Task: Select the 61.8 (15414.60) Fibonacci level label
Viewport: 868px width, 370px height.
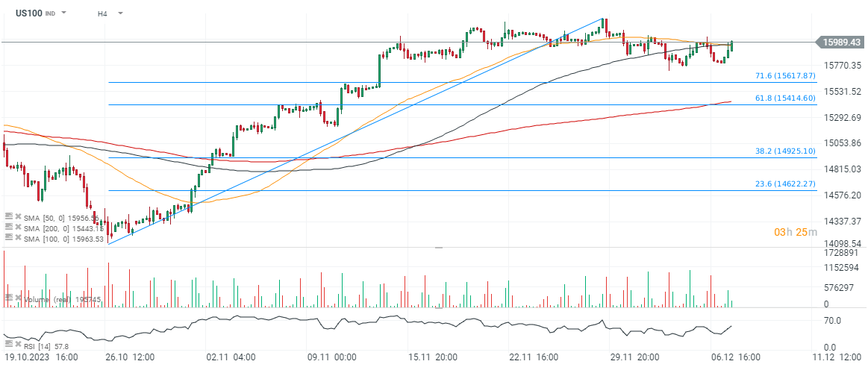Action: [x=784, y=98]
